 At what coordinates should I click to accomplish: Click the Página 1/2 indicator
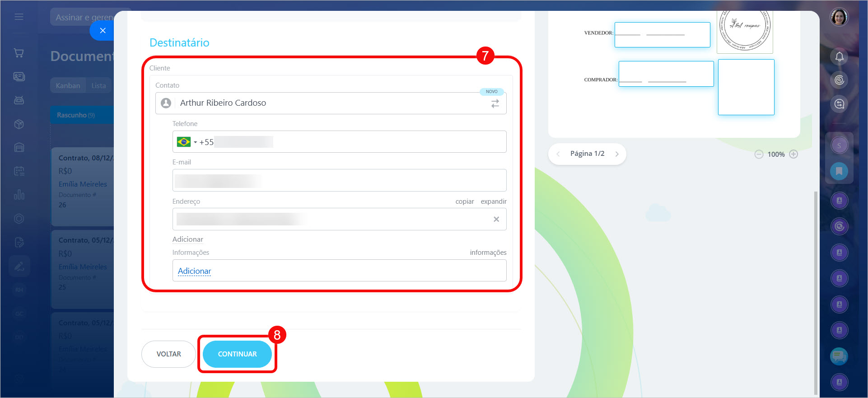coord(587,154)
